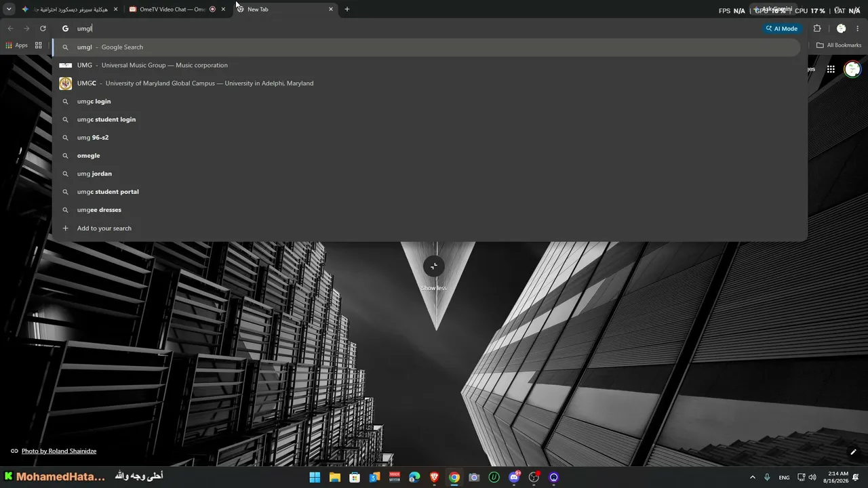Show hidden system tray icons
Viewport: 868px width, 488px height.
point(753,477)
